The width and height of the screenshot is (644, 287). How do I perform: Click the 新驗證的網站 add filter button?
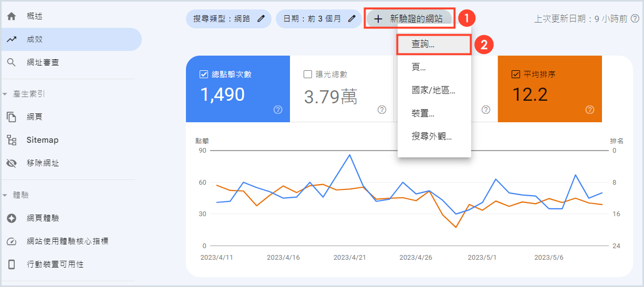coord(409,19)
